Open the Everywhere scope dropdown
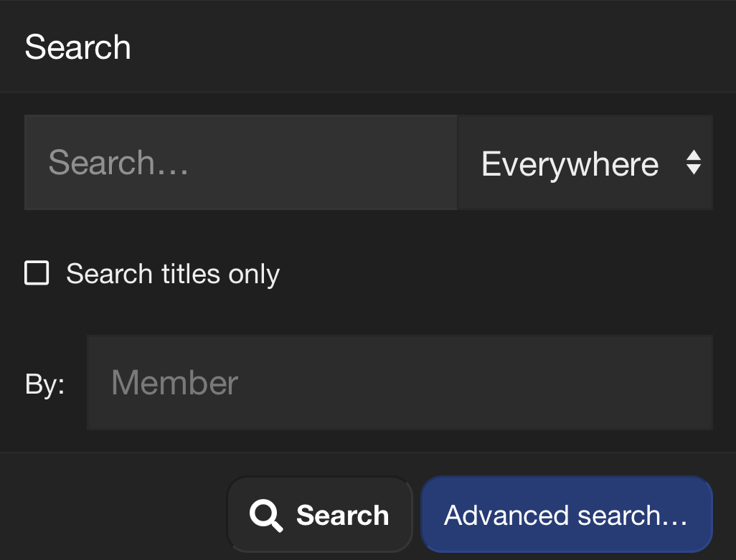 585,163
